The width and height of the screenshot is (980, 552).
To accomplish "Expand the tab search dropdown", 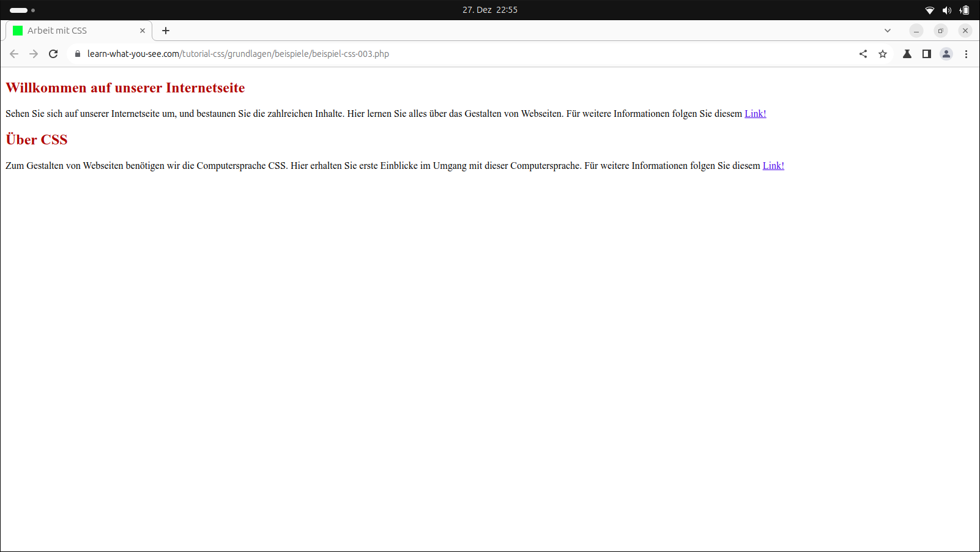I will point(888,31).
